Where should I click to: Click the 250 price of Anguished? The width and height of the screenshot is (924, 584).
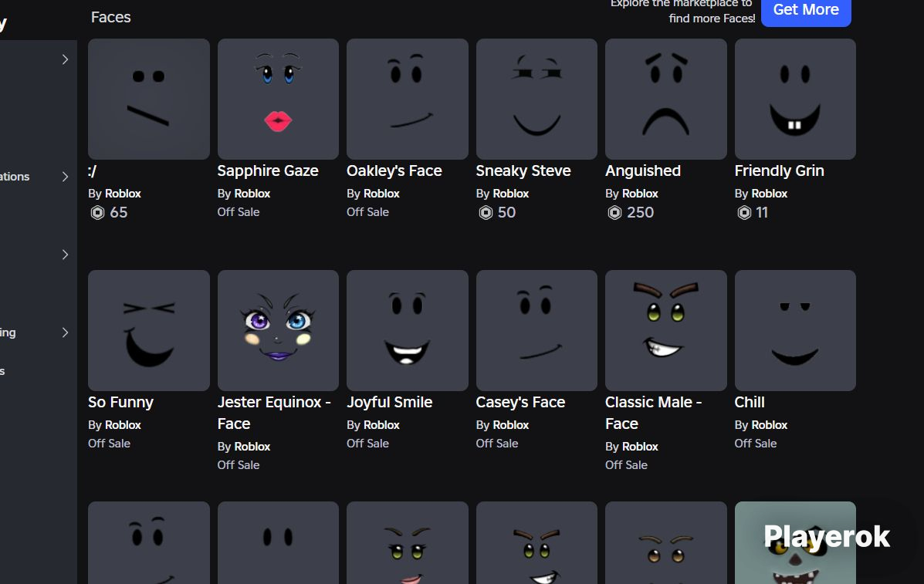[641, 212]
